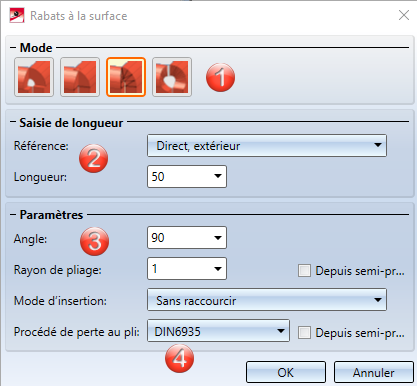Screen dimensions: 417x386
Task: Open the Mode d'insertion dropdown
Action: (x=267, y=300)
